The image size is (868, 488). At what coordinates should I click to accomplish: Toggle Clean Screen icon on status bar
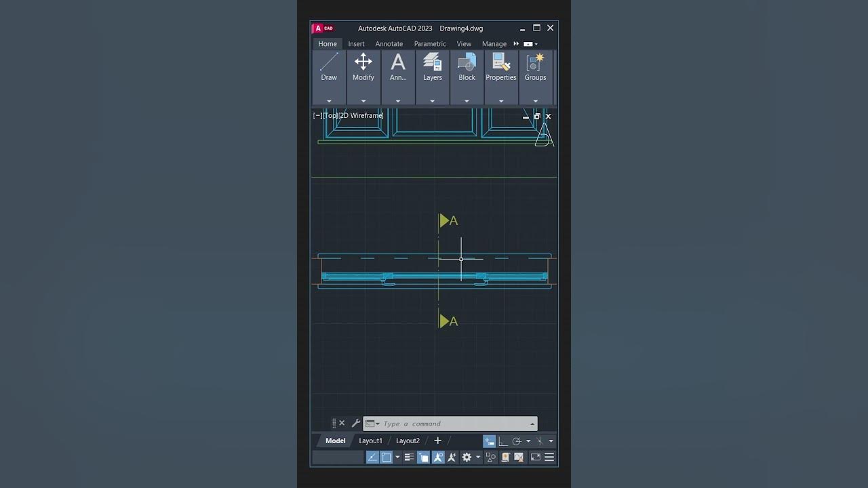point(535,457)
